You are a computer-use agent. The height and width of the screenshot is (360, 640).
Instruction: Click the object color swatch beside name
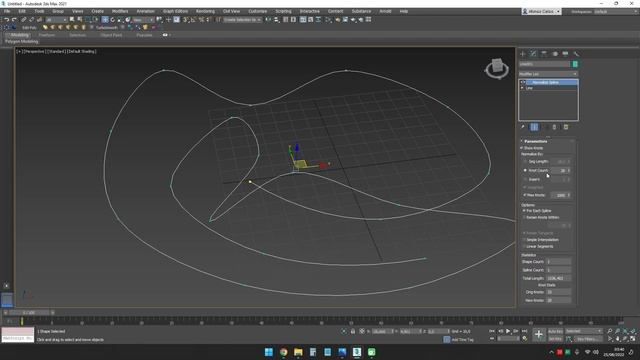click(575, 64)
